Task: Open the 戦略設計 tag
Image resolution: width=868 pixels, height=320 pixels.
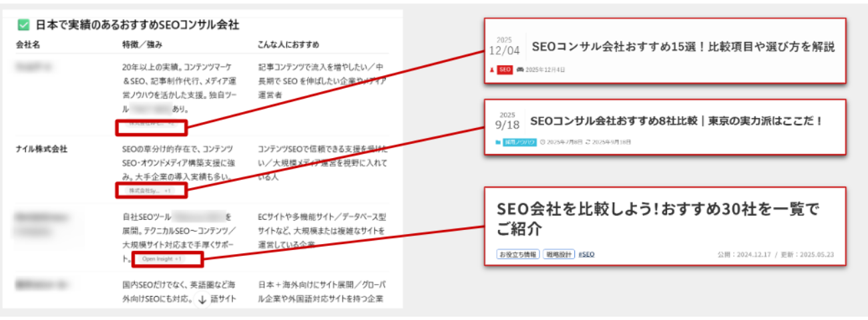Action: click(559, 254)
